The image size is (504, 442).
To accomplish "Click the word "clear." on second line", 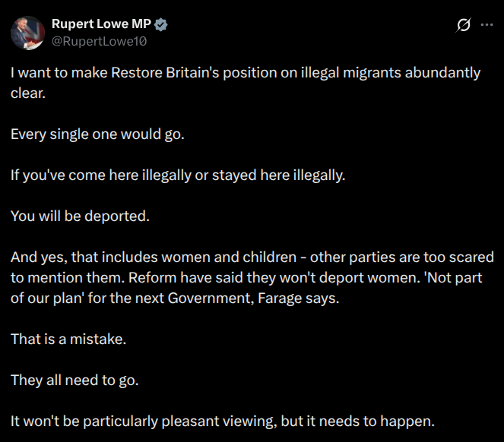I will [x=28, y=93].
